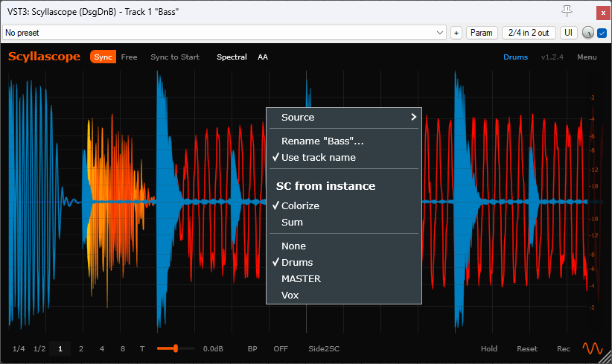The image size is (612, 364).
Task: Click the orange sine wave icon
Action: 593,348
